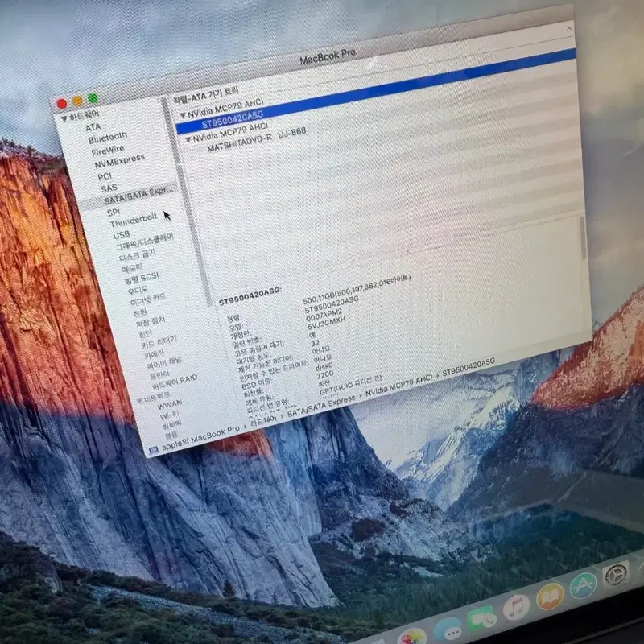The image size is (644, 644).
Task: Select 병렬 SCSI in the sidebar
Action: pos(142,278)
